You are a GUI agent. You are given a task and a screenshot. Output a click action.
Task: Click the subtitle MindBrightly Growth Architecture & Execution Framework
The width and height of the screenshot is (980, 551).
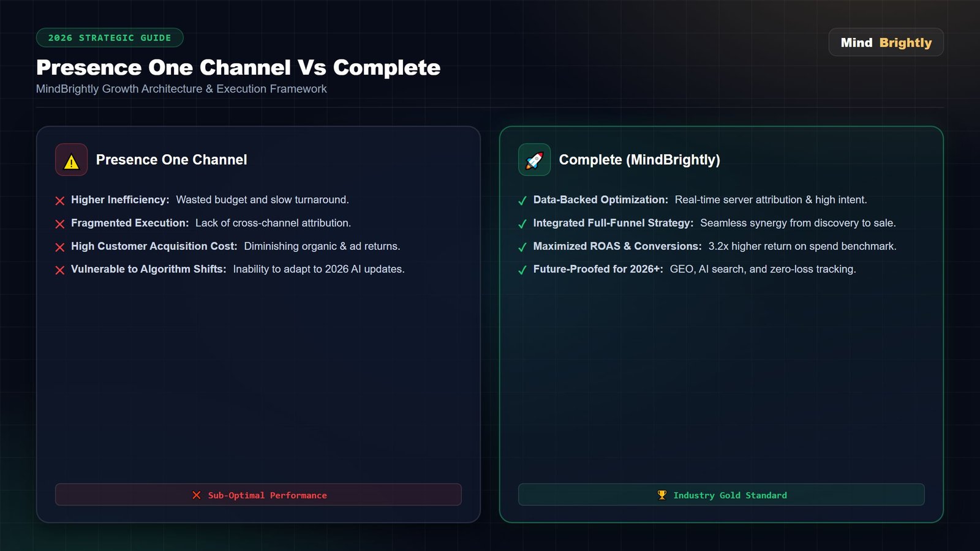[181, 89]
